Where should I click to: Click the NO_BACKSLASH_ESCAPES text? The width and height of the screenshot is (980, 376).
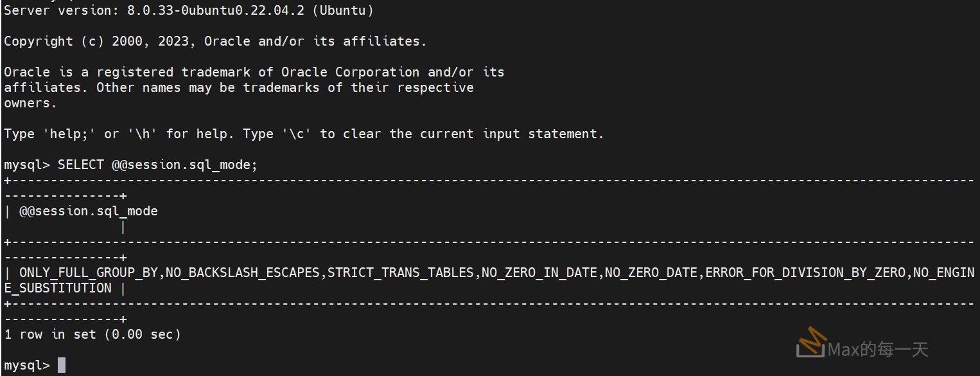(x=243, y=273)
